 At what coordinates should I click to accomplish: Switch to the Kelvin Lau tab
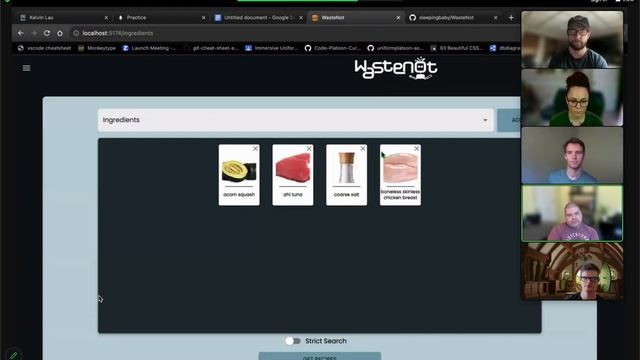[62, 18]
